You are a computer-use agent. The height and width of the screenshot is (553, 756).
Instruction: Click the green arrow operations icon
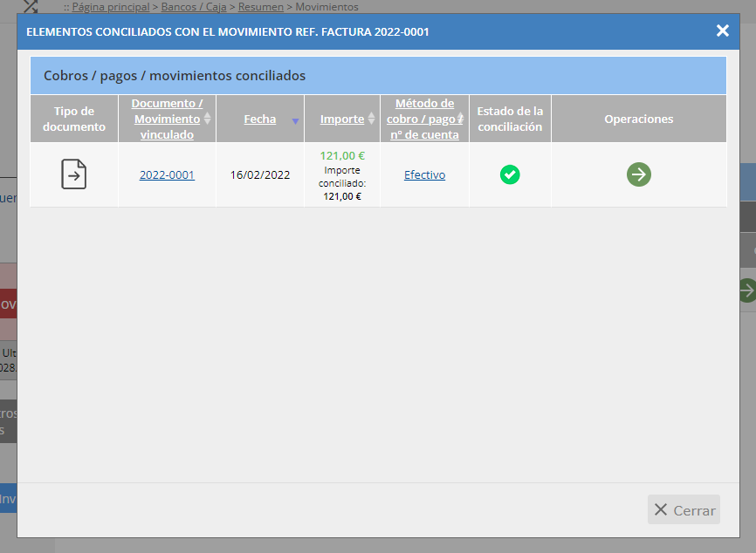coord(639,174)
